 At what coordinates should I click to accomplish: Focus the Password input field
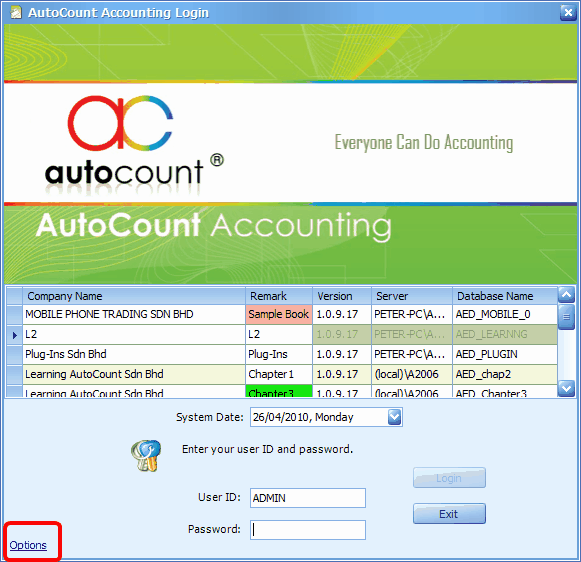pos(308,530)
